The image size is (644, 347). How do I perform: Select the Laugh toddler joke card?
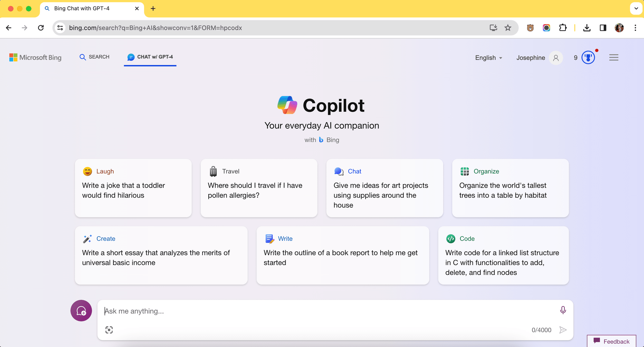tap(133, 188)
